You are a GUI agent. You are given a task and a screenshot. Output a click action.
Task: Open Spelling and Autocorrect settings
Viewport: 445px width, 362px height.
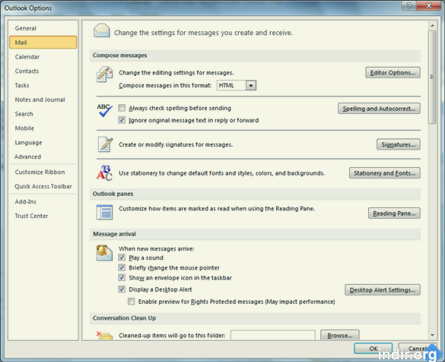(x=379, y=109)
